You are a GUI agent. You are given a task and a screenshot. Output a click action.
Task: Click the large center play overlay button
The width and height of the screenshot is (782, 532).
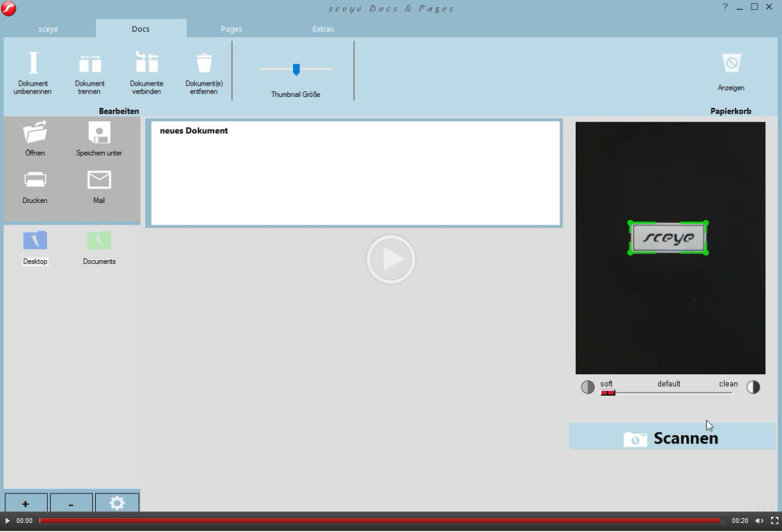pyautogui.click(x=391, y=259)
